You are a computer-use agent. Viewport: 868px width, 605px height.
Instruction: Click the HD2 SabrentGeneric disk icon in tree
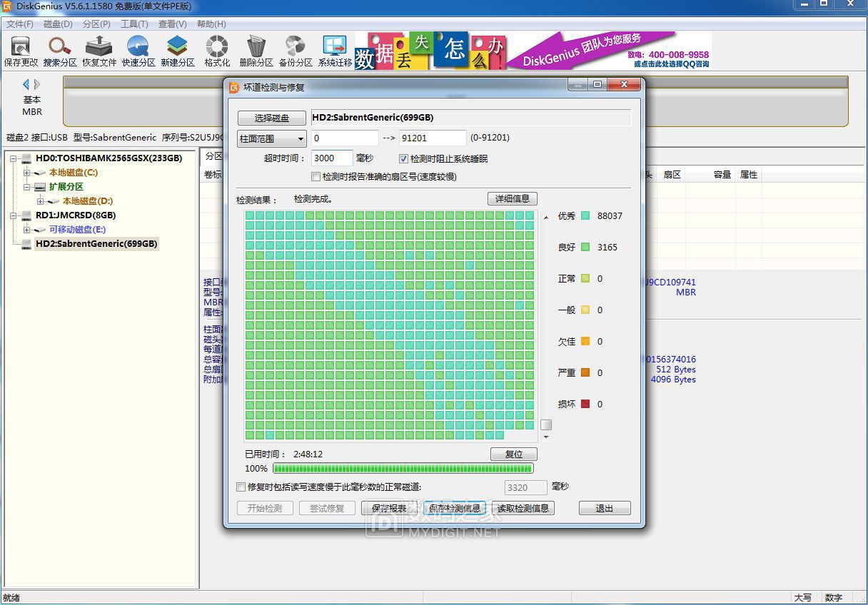point(26,244)
